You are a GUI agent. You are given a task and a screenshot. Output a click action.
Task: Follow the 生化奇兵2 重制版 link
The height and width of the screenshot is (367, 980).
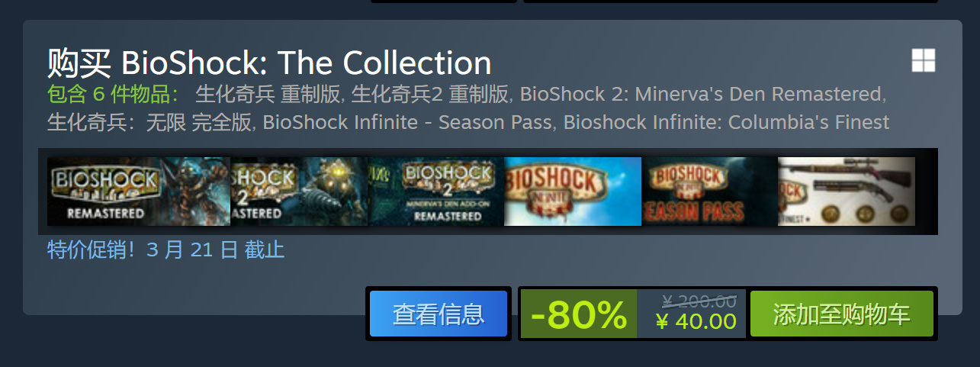(430, 95)
